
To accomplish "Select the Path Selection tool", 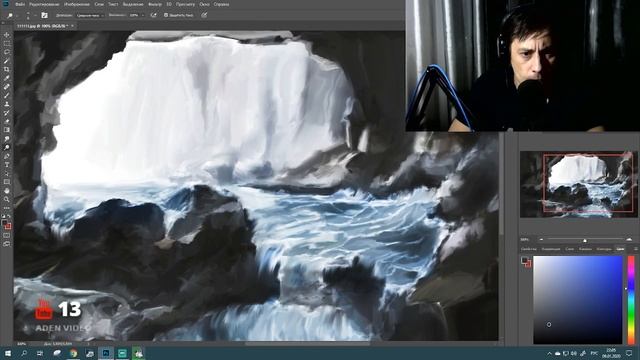I will (x=7, y=173).
